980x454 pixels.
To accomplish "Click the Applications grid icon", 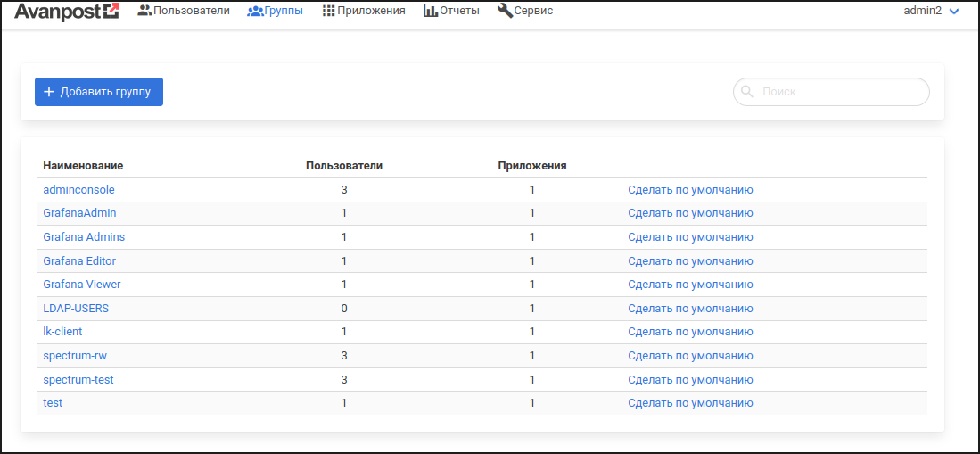I will pos(329,11).
